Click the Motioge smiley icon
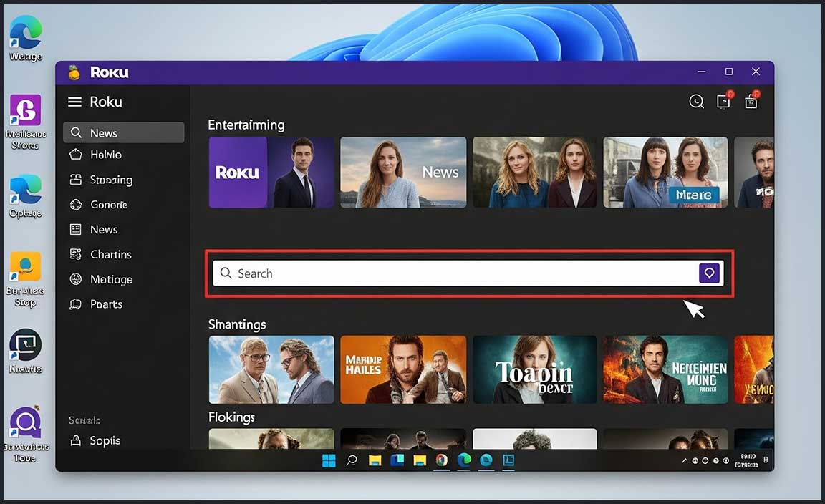This screenshot has width=825, height=504. point(76,278)
